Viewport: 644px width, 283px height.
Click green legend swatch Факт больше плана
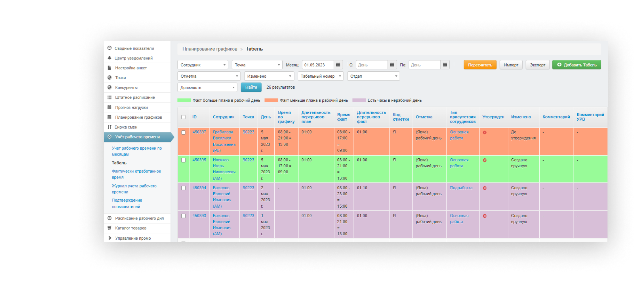coord(184,100)
